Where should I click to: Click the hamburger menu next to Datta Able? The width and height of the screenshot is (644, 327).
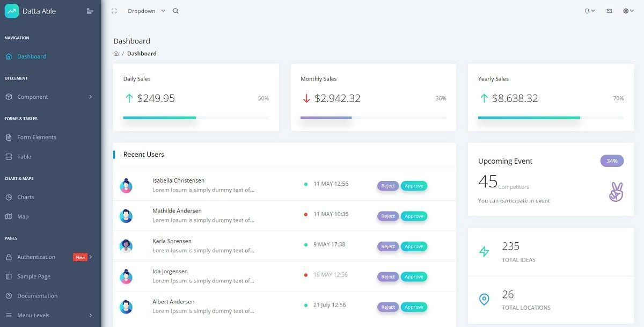pos(90,11)
